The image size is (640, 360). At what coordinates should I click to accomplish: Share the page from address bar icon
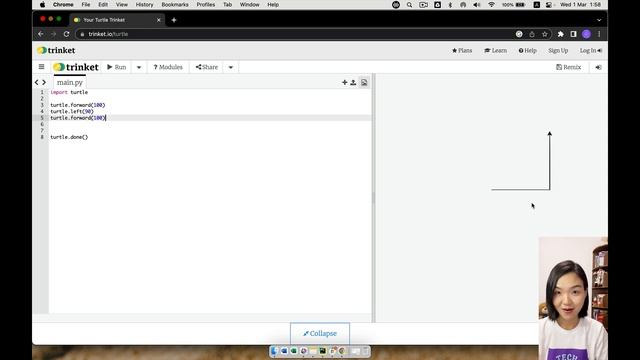coord(532,34)
